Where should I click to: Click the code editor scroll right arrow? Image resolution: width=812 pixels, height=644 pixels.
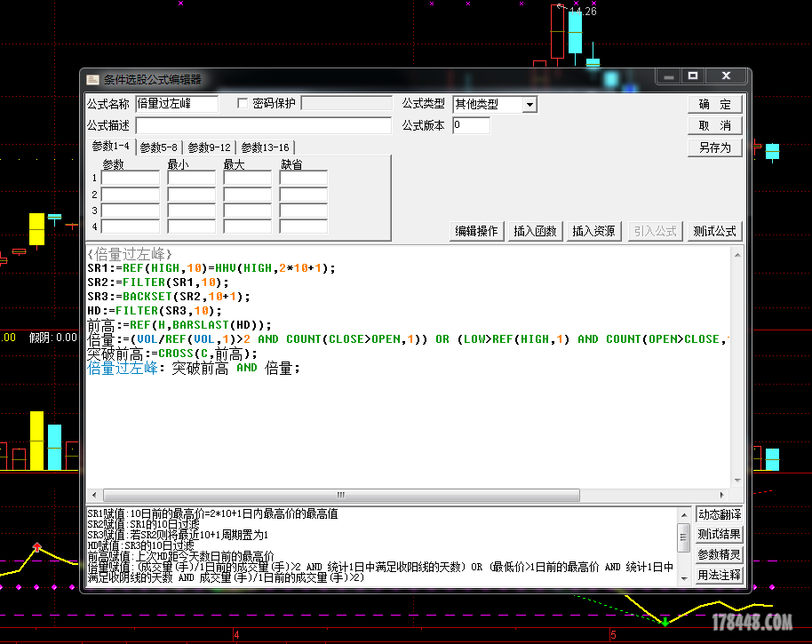coord(722,495)
